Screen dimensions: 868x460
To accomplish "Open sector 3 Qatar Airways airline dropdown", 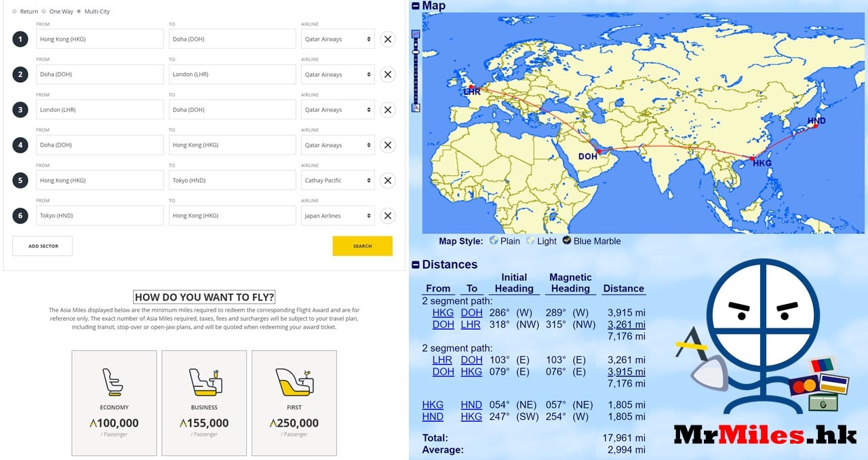I will pos(338,110).
